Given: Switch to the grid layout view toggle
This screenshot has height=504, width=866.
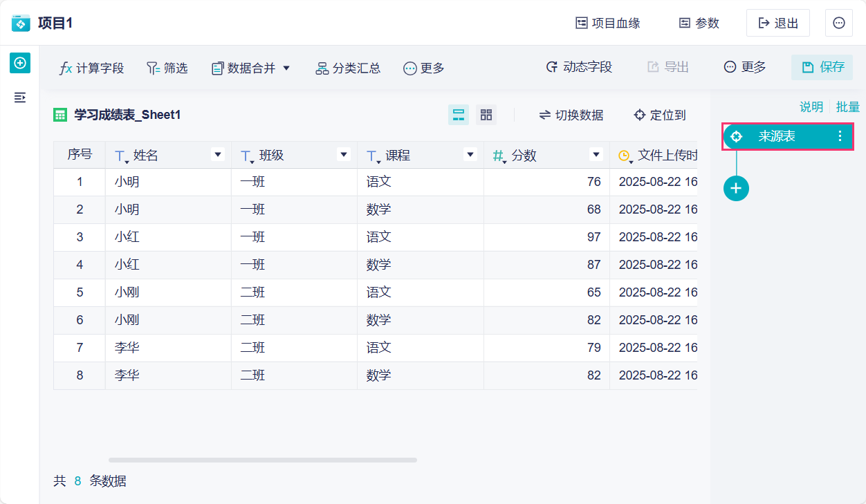Looking at the screenshot, I should [486, 115].
